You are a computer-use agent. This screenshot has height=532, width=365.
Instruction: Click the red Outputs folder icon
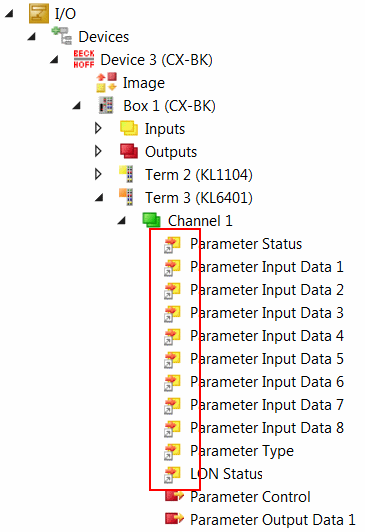[129, 151]
